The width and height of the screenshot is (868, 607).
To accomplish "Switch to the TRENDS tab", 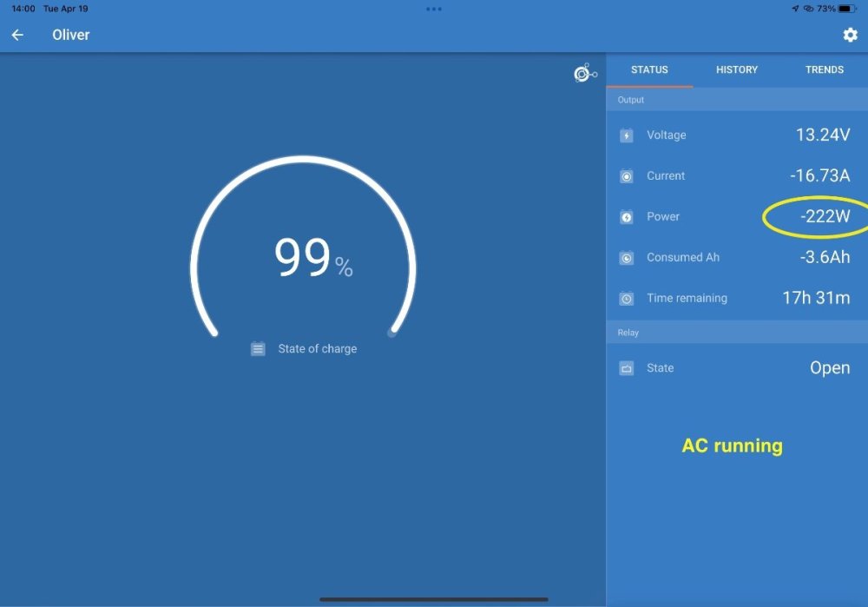I will tap(825, 69).
